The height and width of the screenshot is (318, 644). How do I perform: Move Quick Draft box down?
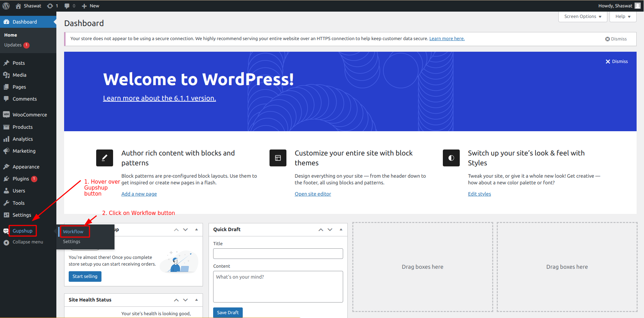330,230
